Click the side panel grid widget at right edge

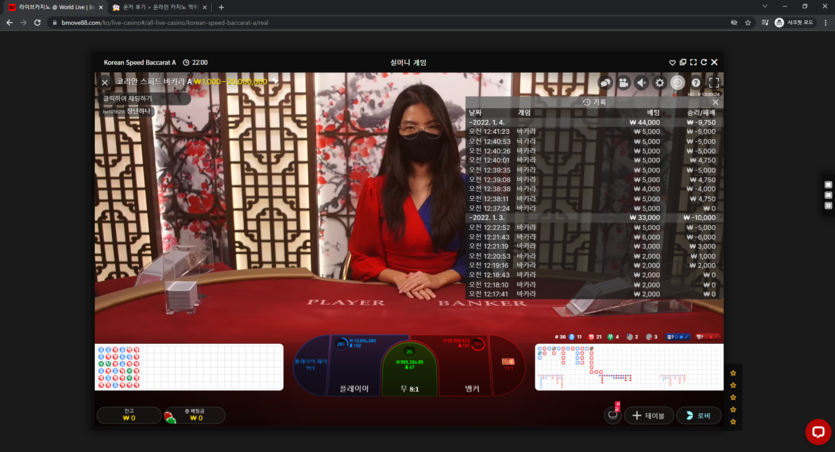click(828, 195)
